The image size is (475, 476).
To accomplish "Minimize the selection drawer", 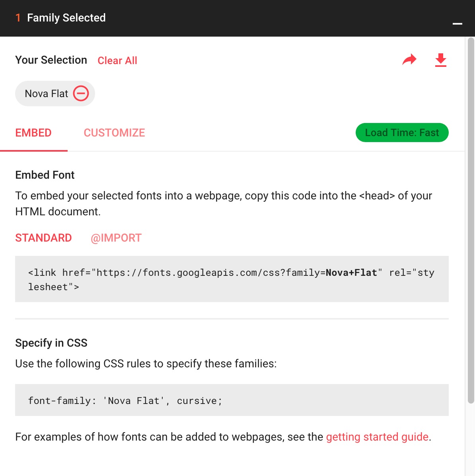I will (x=457, y=23).
